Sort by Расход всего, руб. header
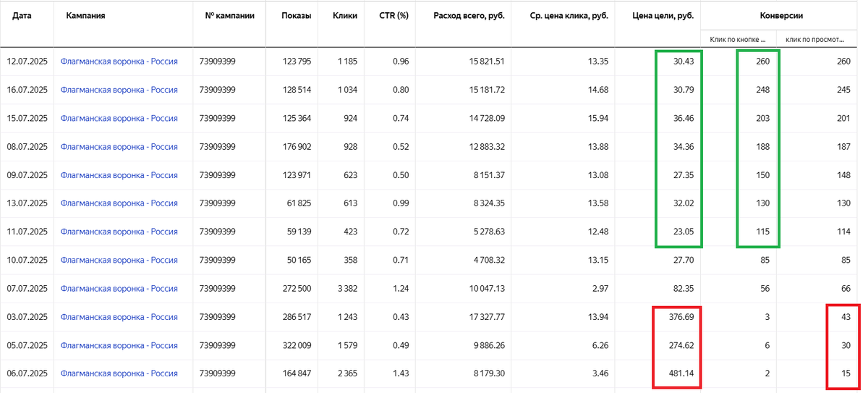 [x=469, y=15]
